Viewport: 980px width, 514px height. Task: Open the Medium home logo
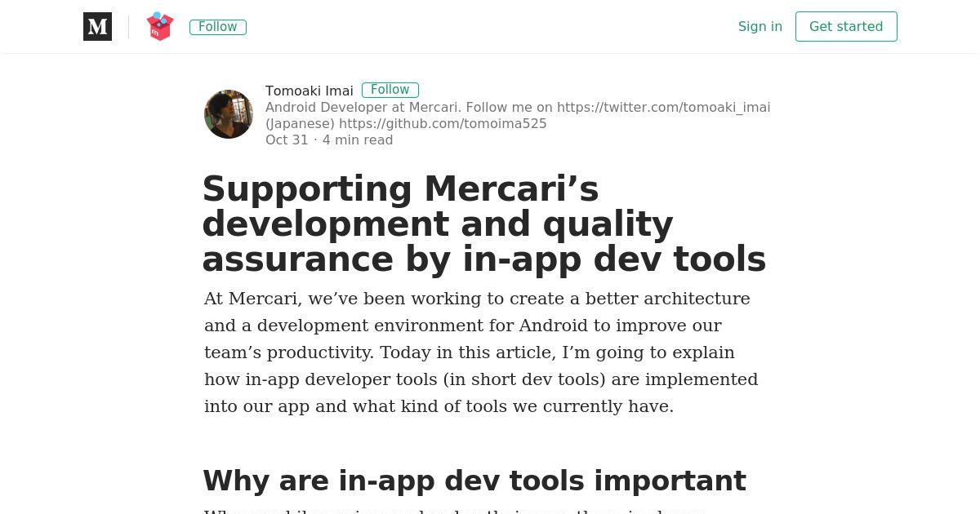(97, 27)
